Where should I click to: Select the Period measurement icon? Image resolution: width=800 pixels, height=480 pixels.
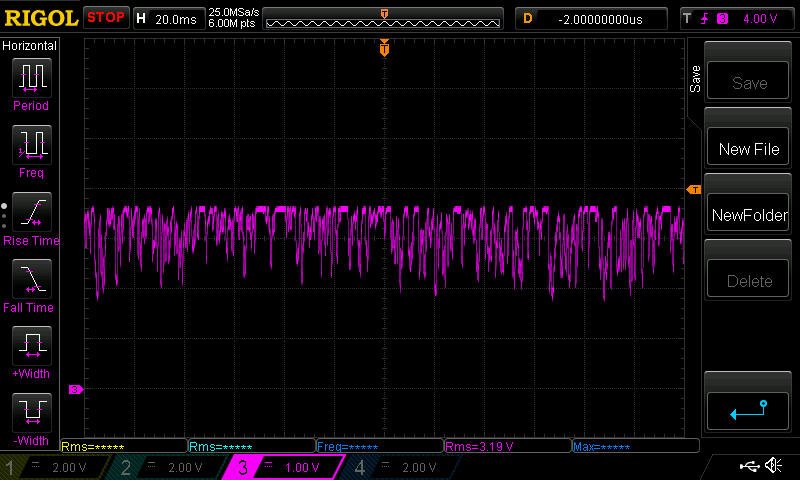coord(32,78)
